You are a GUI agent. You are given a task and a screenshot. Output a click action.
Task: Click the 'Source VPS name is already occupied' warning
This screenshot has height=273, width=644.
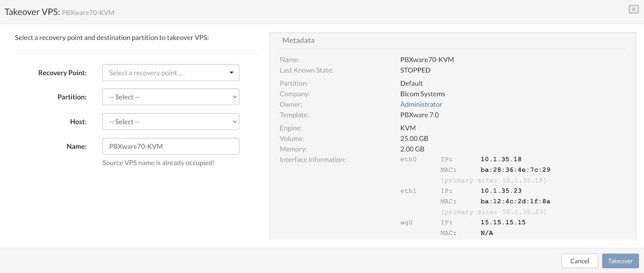[158, 163]
